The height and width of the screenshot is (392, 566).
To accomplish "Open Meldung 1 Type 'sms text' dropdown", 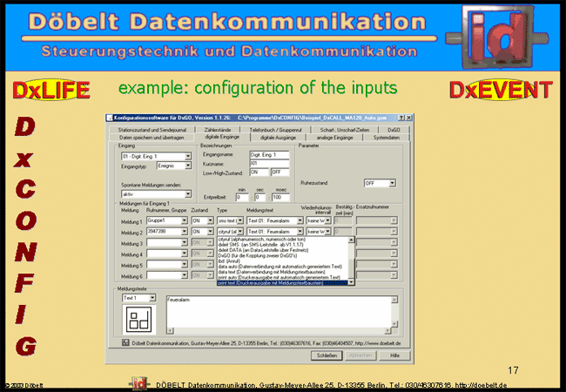I will tap(239, 220).
